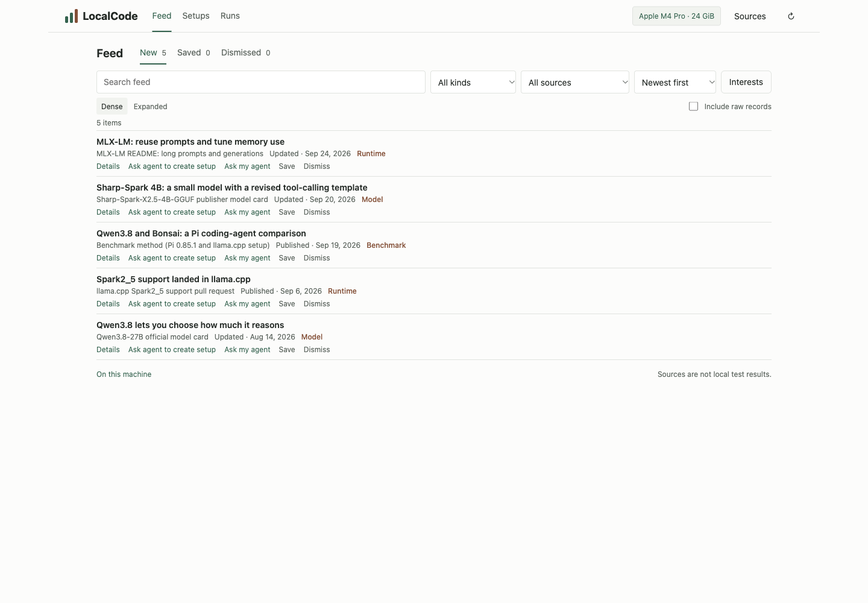Ask my agent about Sharp-Spark 4B
The height and width of the screenshot is (603, 868).
pos(247,212)
